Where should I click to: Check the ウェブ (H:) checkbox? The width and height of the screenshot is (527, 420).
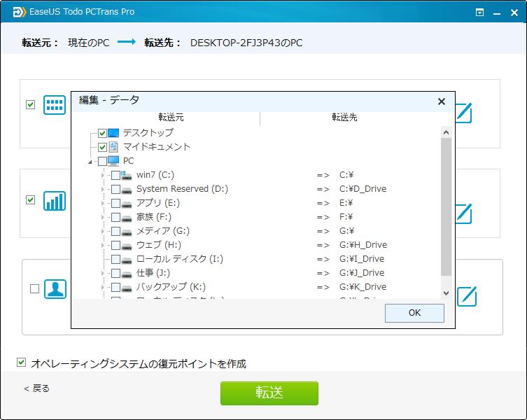[x=115, y=245]
